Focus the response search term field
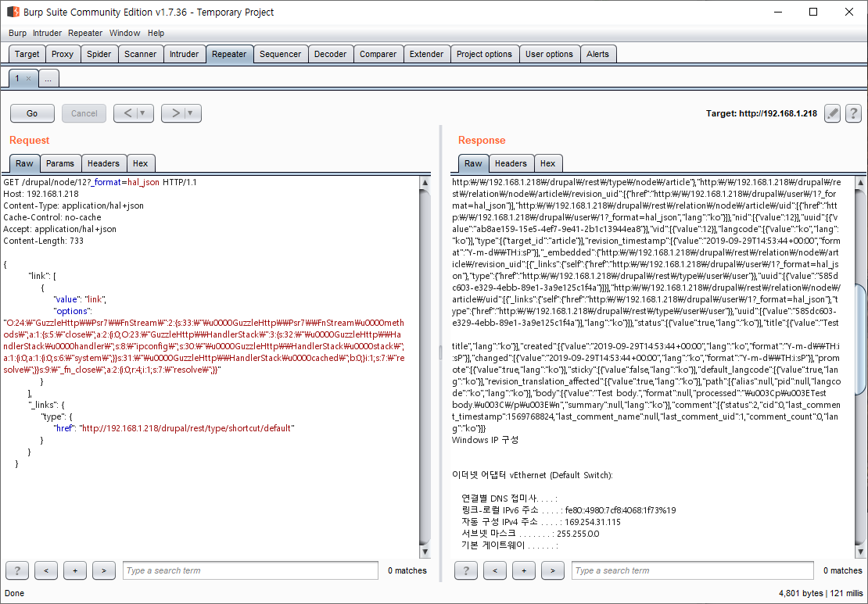This screenshot has height=604, width=868. (693, 570)
